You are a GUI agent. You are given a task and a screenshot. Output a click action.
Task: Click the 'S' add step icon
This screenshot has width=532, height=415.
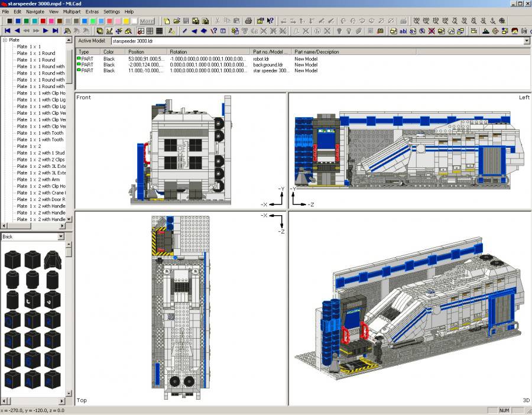[x=413, y=31]
